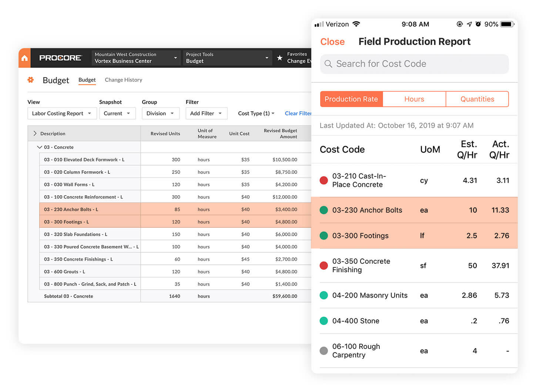Select the Production Rate segment
533x392 pixels.
pyautogui.click(x=351, y=99)
